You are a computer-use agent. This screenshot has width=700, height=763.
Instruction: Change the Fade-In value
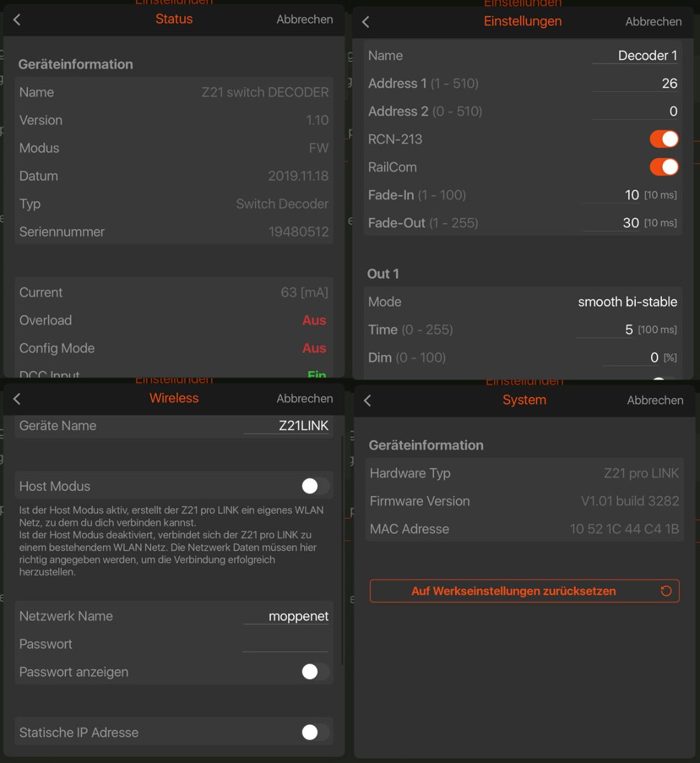tap(611, 195)
